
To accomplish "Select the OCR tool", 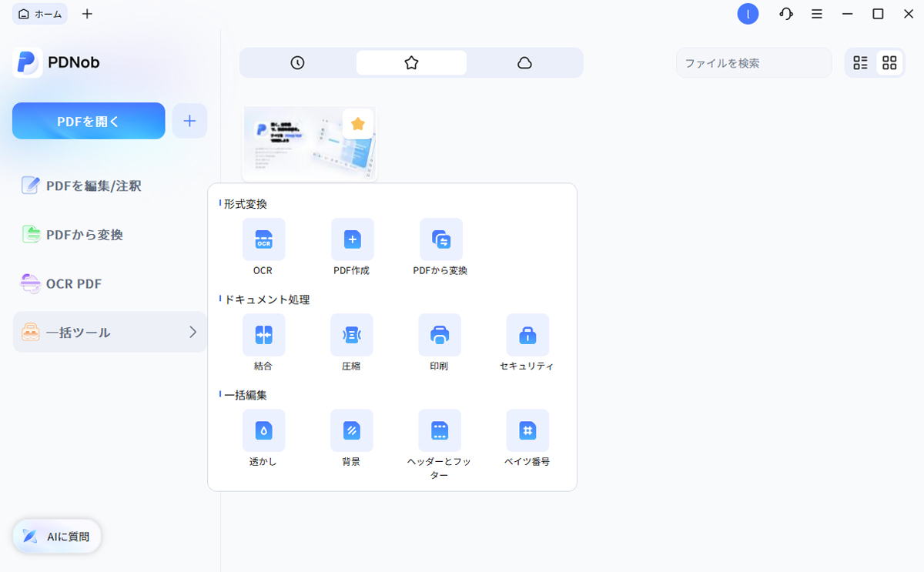I will pos(263,239).
